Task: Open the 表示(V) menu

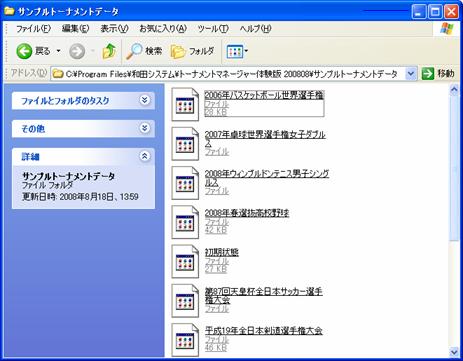Action: 114,29
